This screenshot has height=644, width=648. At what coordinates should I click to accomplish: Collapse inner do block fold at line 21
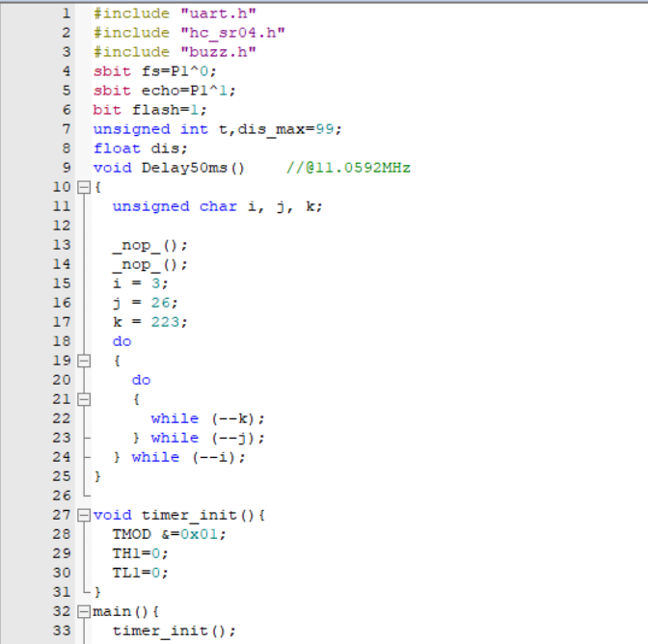(84, 399)
